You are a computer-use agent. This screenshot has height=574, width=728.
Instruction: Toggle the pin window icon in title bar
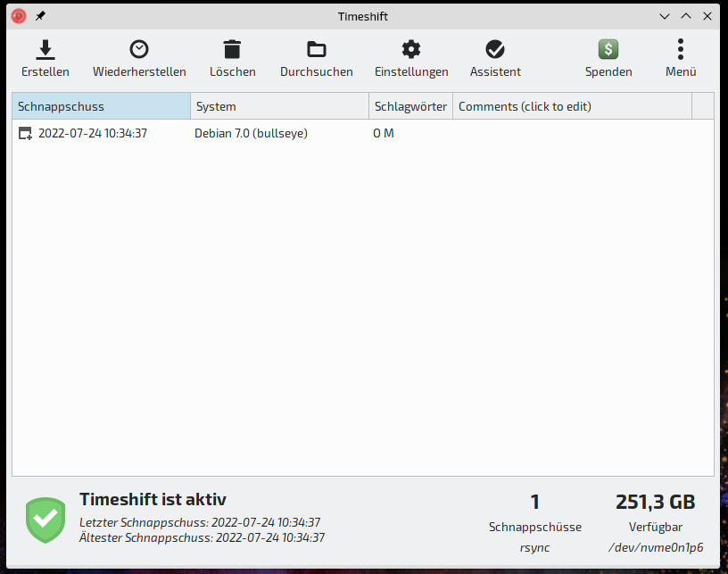point(40,16)
